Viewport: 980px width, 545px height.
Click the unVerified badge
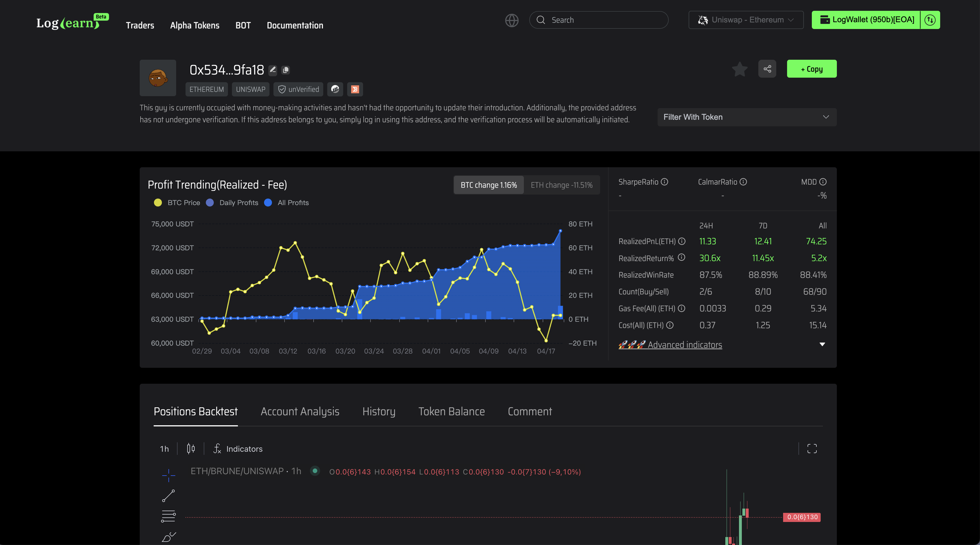point(298,89)
